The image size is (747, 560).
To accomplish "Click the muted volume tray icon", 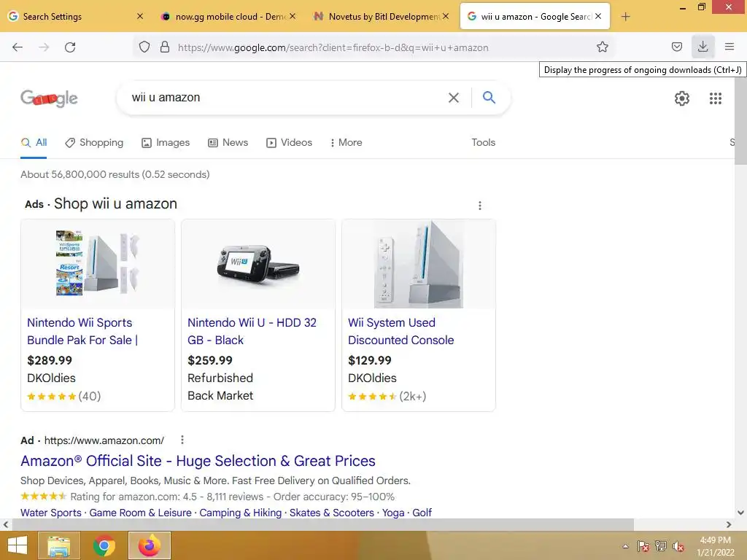I will pyautogui.click(x=678, y=546).
